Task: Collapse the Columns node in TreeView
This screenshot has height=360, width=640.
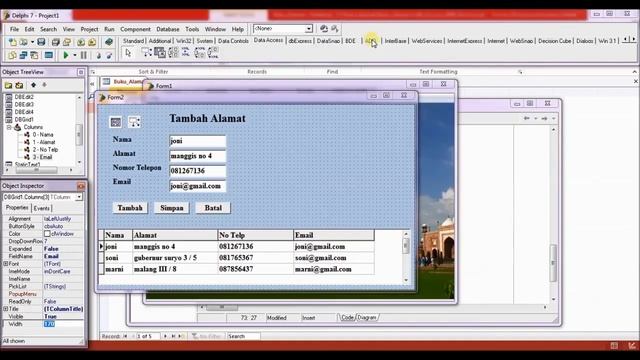Action: click(x=9, y=127)
